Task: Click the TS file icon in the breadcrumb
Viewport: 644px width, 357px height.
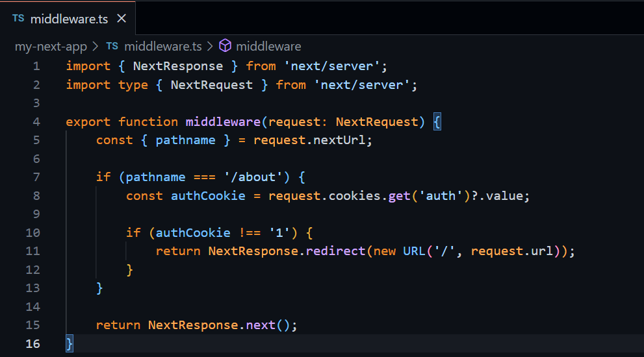Action: [x=112, y=46]
